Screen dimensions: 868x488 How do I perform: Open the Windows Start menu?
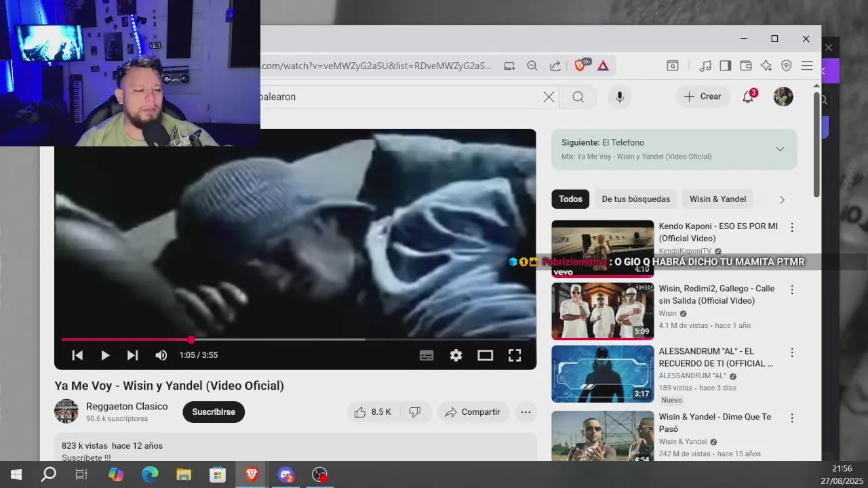(16, 474)
